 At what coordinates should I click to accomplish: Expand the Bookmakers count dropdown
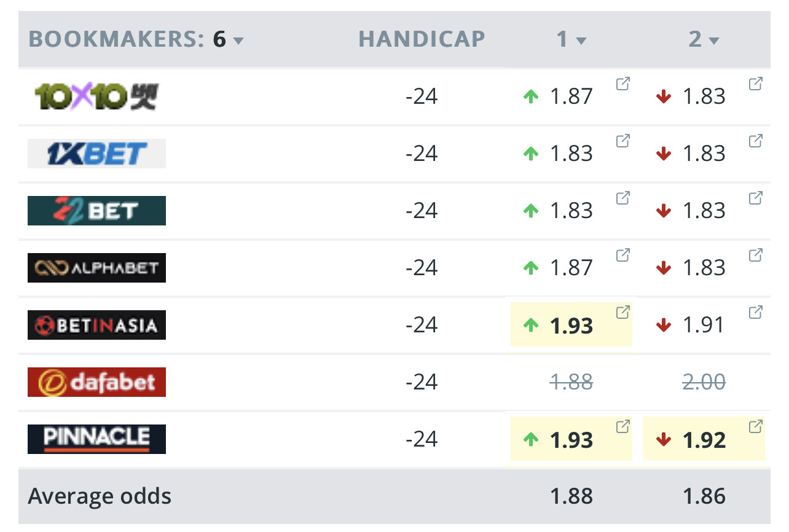click(238, 41)
